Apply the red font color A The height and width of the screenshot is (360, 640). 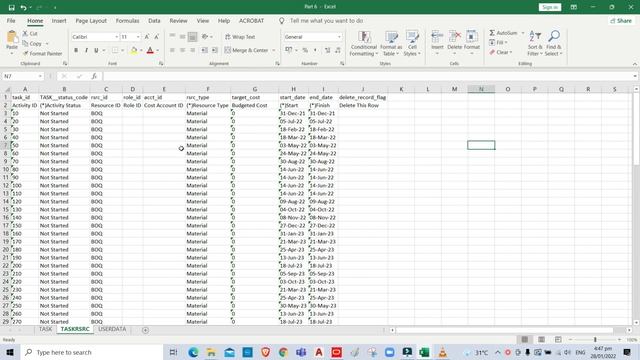[x=150, y=50]
